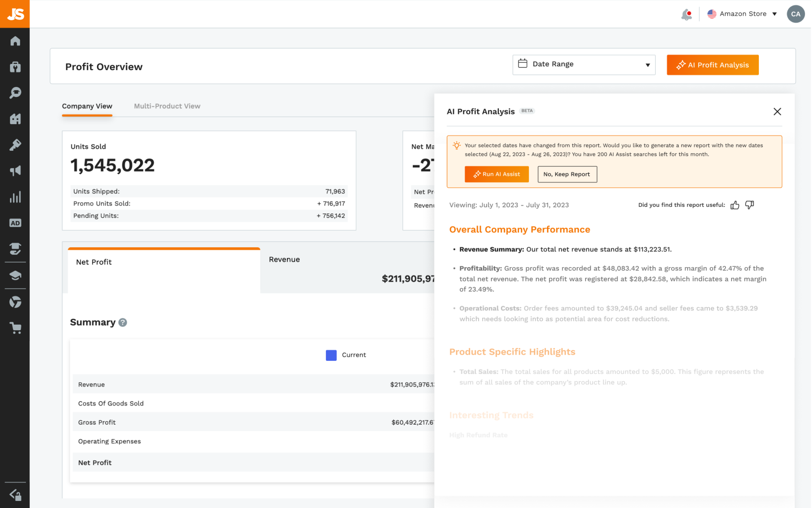Dismiss the AI report date change alert
The width and height of the screenshot is (812, 508).
(x=567, y=174)
